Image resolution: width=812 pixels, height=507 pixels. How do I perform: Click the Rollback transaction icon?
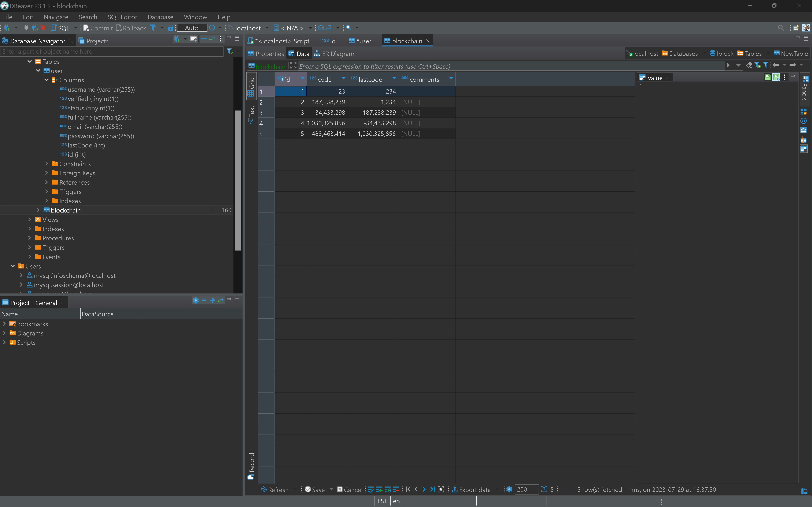119,28
